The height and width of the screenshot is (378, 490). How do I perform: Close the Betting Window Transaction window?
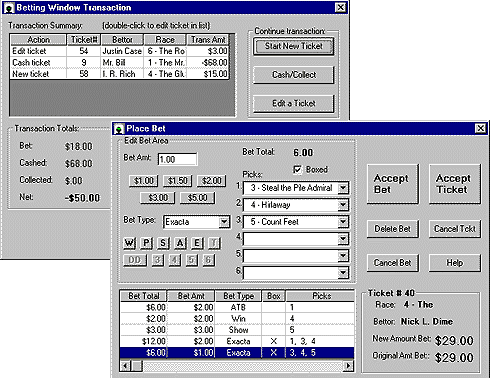click(x=340, y=8)
